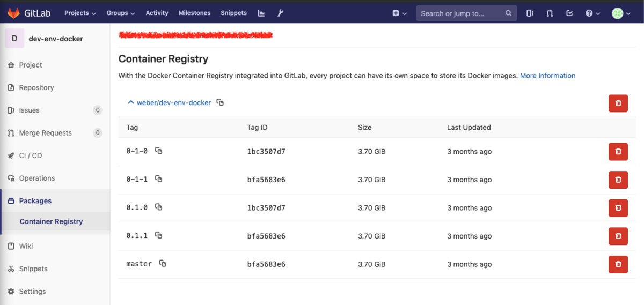Click the Tag ID column header
The image size is (644, 305).
258,128
